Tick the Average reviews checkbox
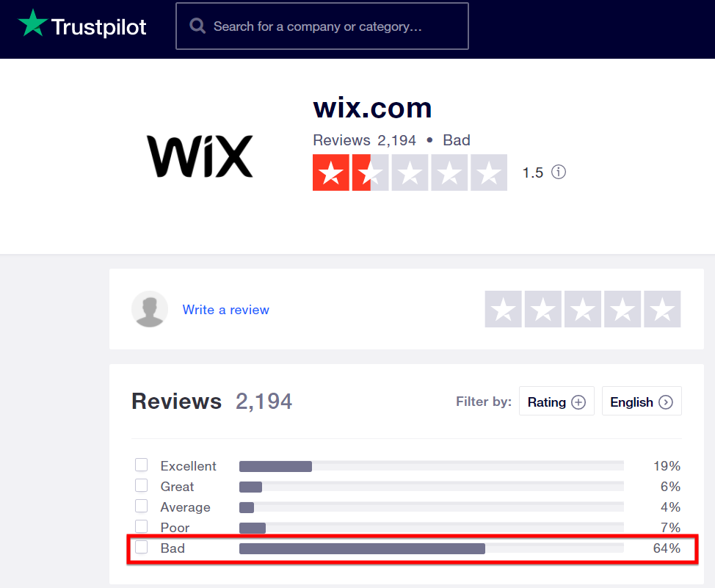 coord(141,506)
